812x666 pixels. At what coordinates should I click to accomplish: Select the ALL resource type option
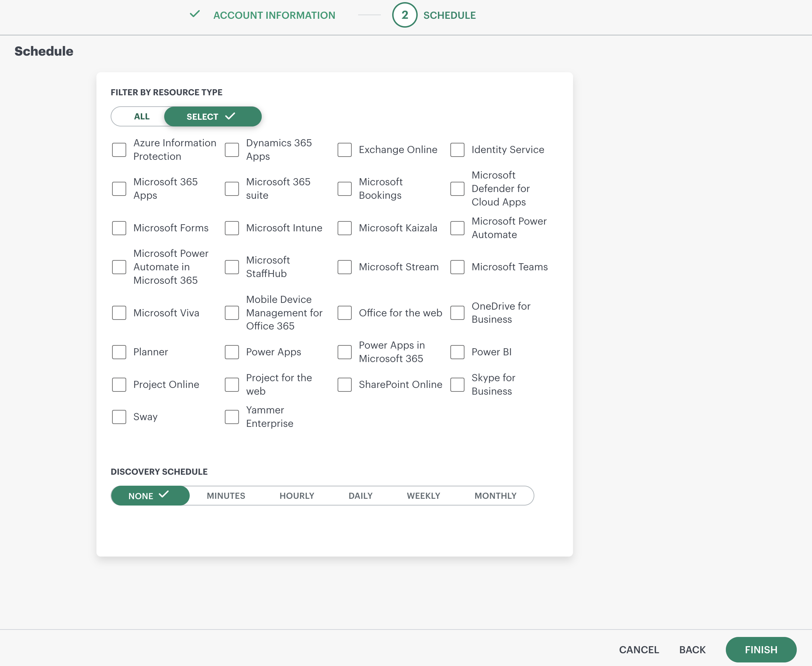click(x=142, y=117)
